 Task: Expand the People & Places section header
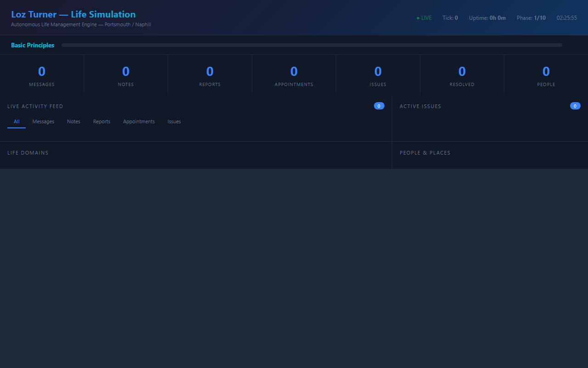(425, 153)
